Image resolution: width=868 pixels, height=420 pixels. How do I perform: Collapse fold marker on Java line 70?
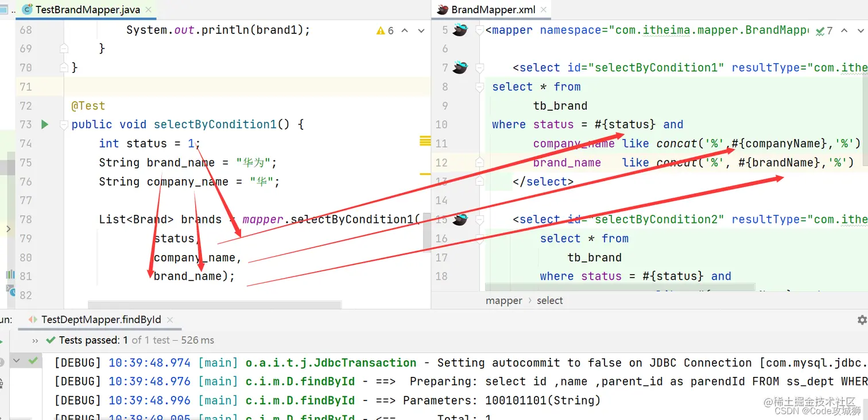tap(64, 68)
